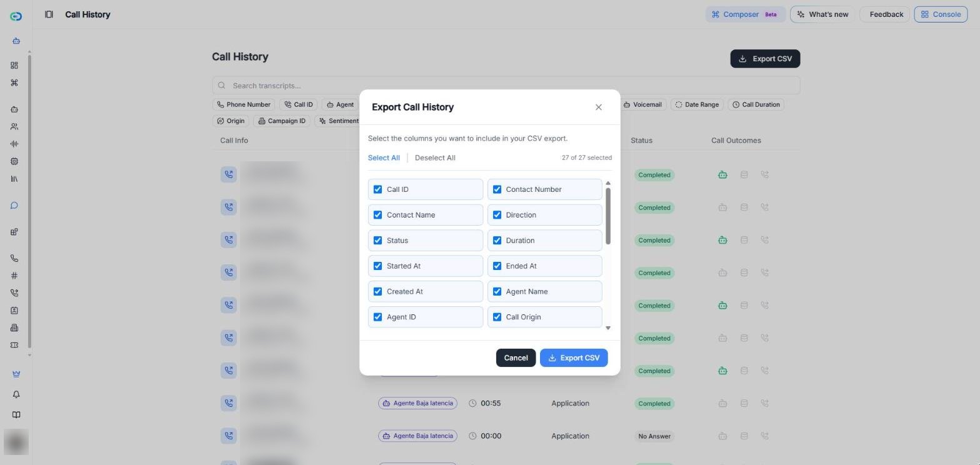Click the app logo at sidebar top

click(x=16, y=16)
